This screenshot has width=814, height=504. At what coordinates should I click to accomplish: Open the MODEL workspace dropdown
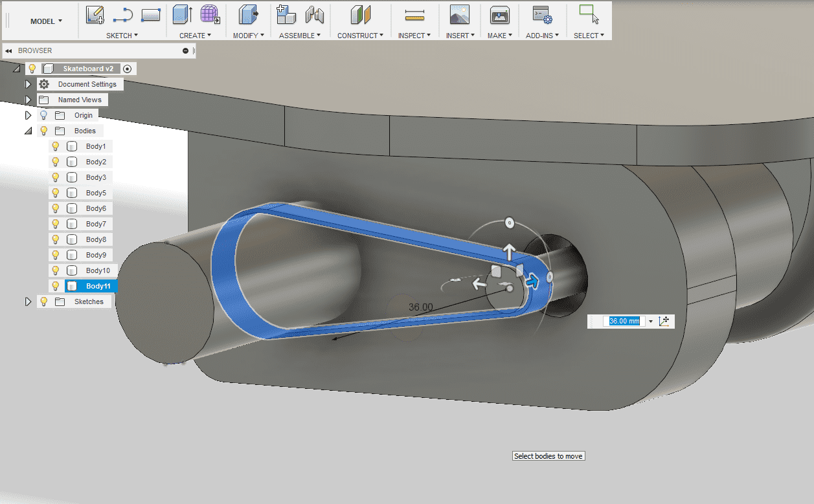[x=46, y=21]
